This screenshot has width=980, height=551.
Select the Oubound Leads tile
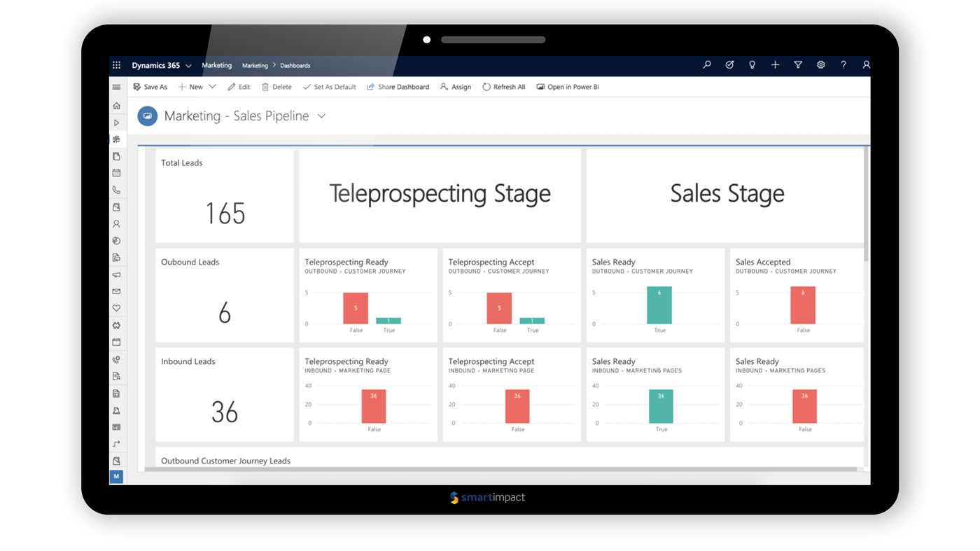225,295
